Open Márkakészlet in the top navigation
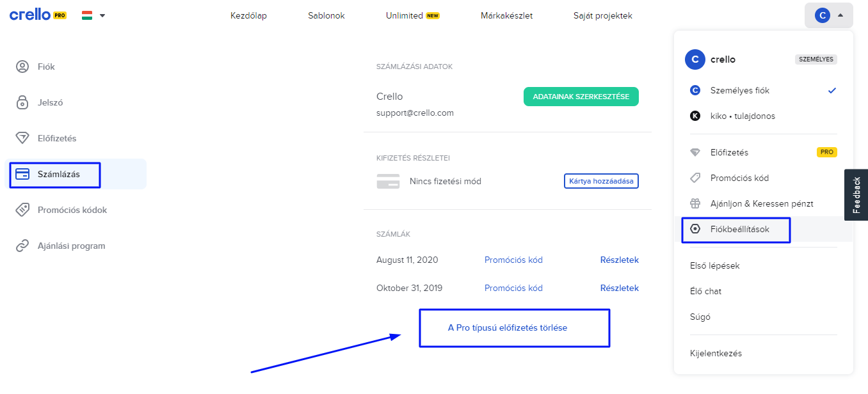This screenshot has width=868, height=394. [506, 15]
